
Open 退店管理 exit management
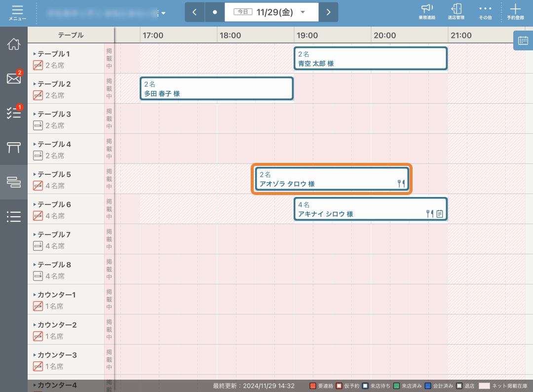pyautogui.click(x=456, y=12)
